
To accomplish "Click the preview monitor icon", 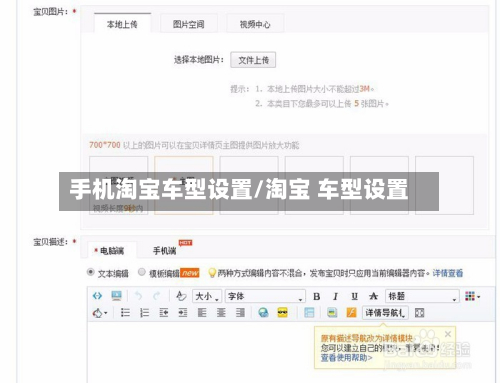I will coord(116,296).
